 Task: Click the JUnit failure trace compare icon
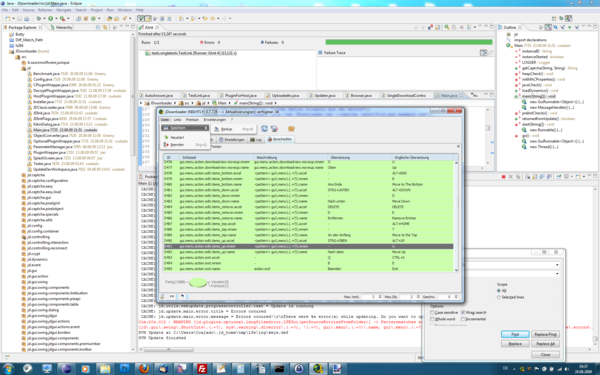tap(484, 53)
